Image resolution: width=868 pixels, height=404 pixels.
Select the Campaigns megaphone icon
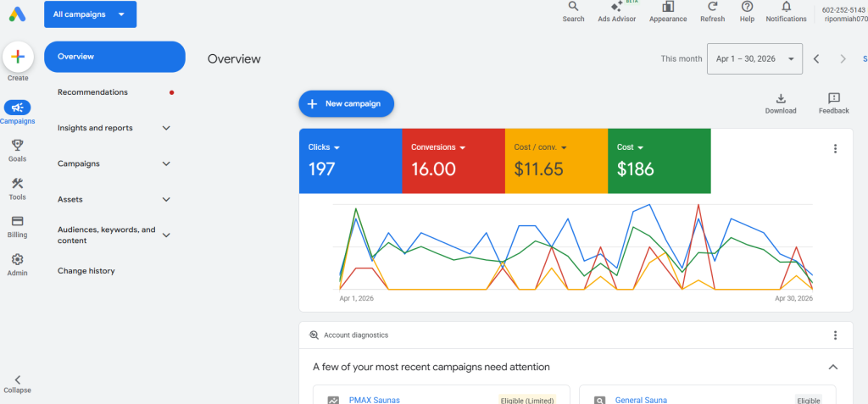[x=18, y=108]
